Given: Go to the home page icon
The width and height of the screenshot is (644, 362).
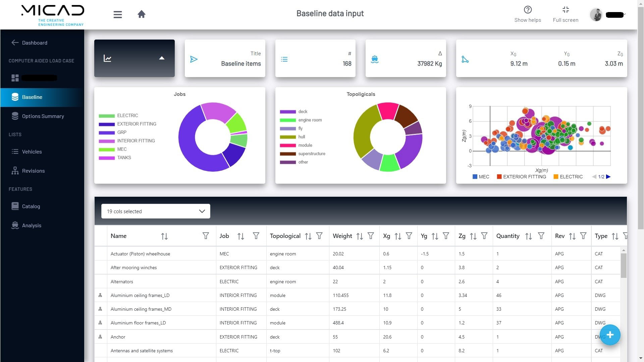Looking at the screenshot, I should [142, 14].
